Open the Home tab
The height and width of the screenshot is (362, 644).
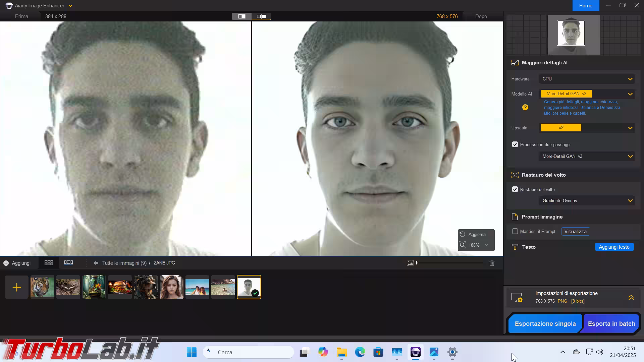coord(585,6)
